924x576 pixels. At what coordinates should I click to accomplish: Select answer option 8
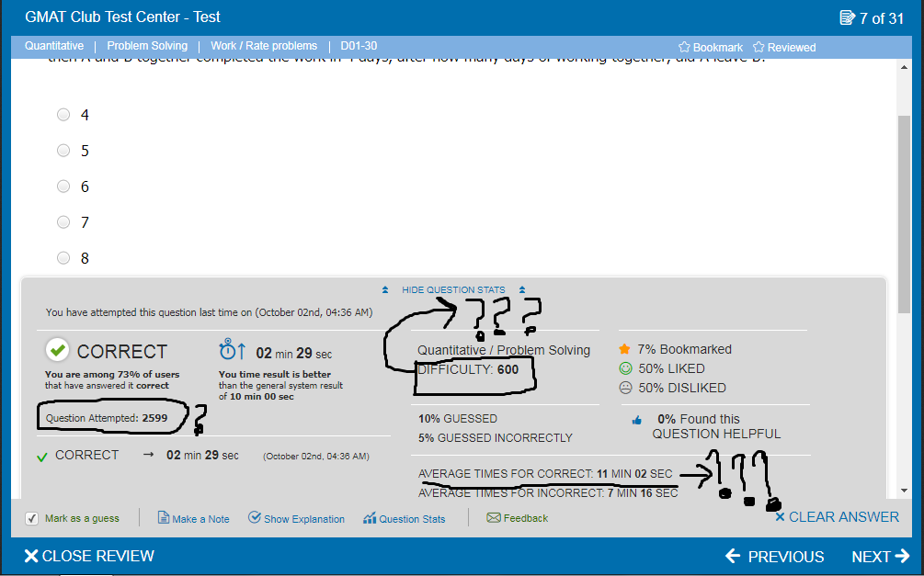click(63, 257)
